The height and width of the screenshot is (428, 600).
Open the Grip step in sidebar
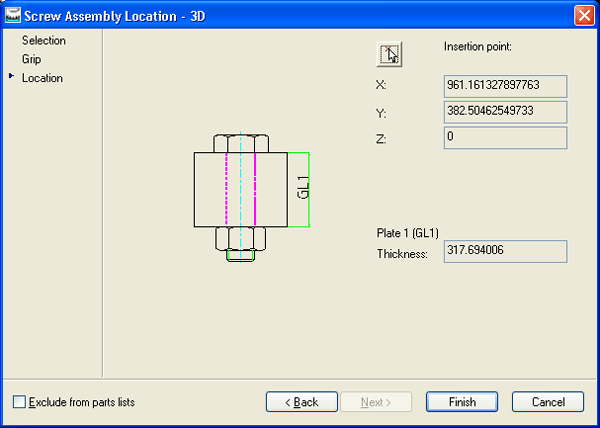[32, 59]
